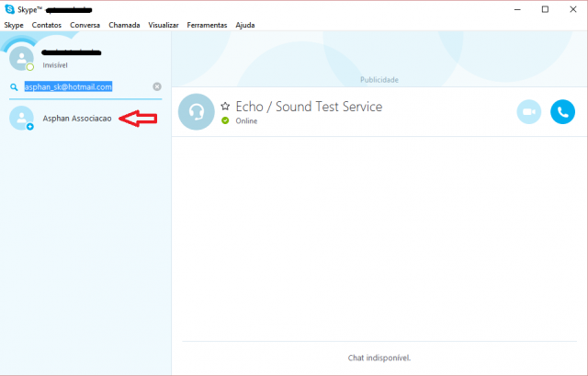Open the Chamada menu
Image resolution: width=588 pixels, height=376 pixels.
[x=124, y=25]
